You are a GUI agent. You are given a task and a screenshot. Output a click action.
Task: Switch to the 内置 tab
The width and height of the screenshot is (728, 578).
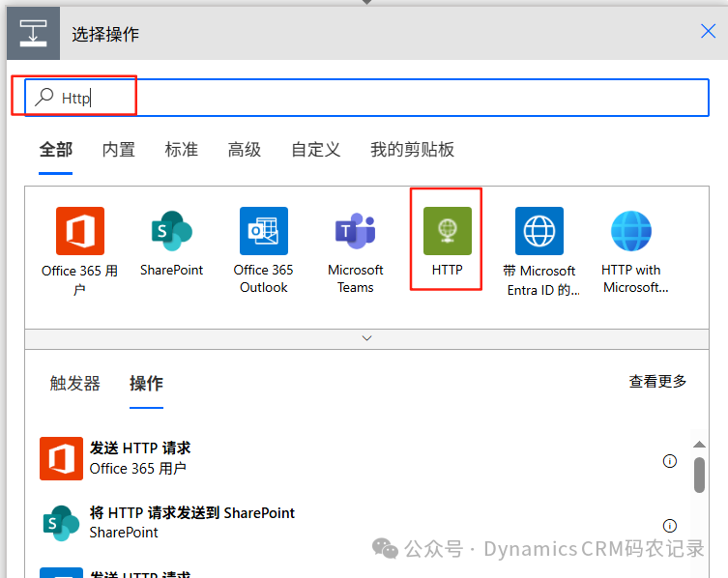tap(119, 150)
